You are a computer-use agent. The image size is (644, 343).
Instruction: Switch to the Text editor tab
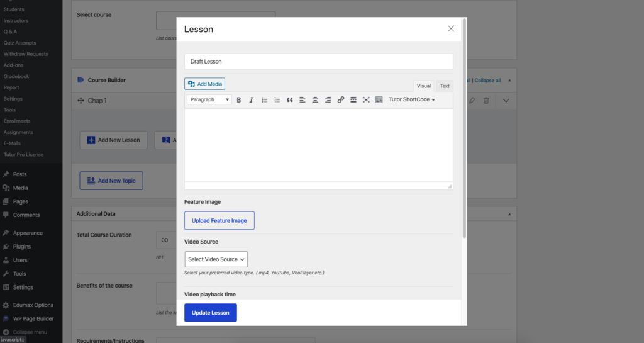[445, 86]
